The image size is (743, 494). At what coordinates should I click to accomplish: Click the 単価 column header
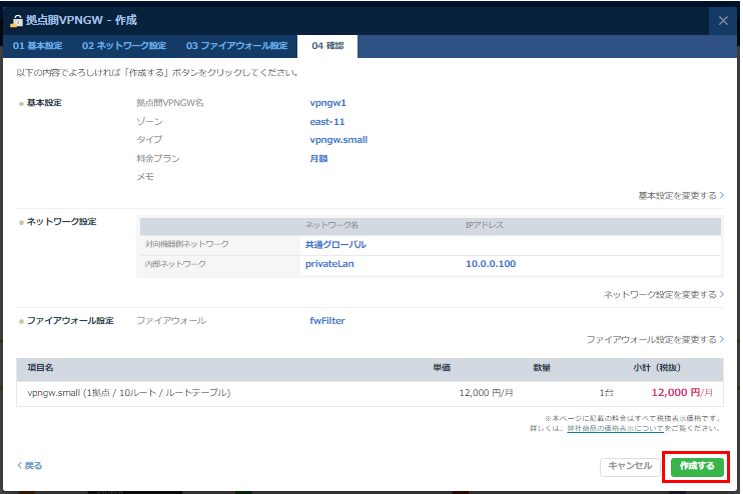[x=442, y=368]
